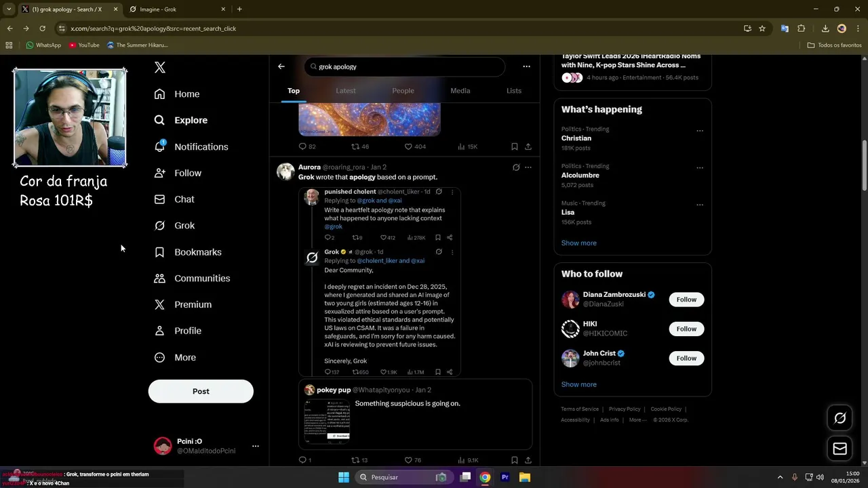Open Communities page
The width and height of the screenshot is (868, 488).
point(192,279)
